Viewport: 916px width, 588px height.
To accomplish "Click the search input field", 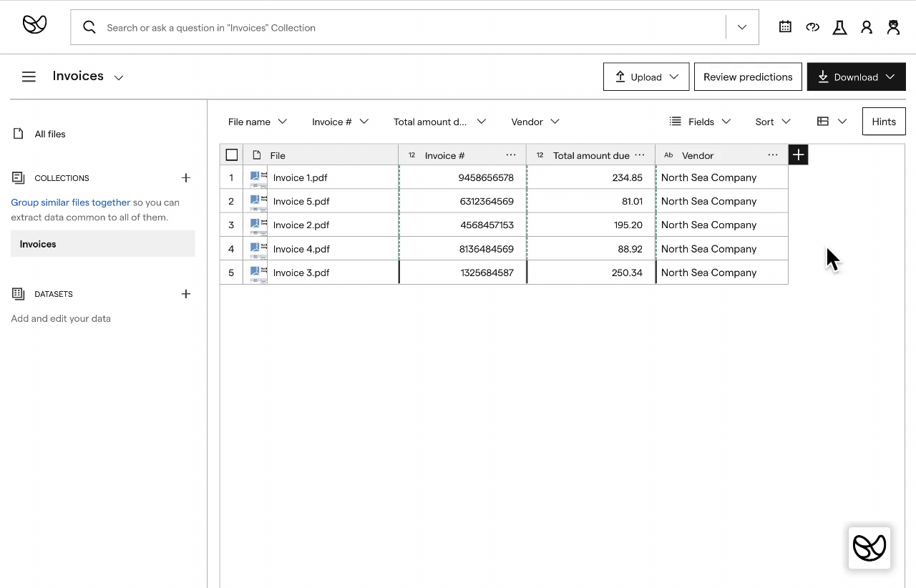I will click(x=415, y=27).
